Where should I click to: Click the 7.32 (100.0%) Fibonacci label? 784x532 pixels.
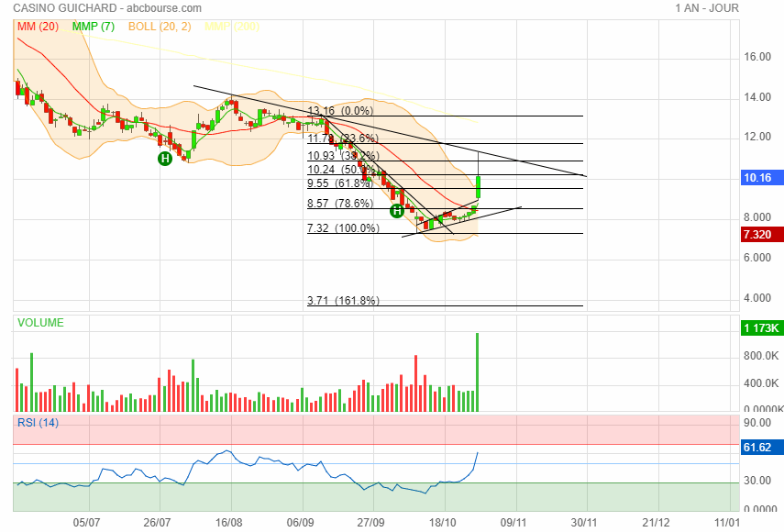pos(344,228)
